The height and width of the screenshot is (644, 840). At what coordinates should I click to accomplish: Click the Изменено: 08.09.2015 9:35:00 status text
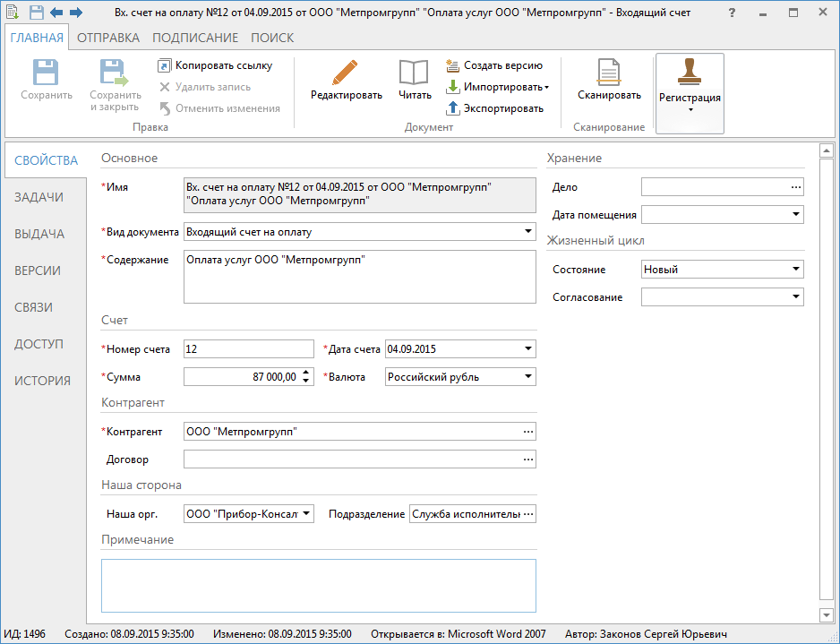click(282, 634)
